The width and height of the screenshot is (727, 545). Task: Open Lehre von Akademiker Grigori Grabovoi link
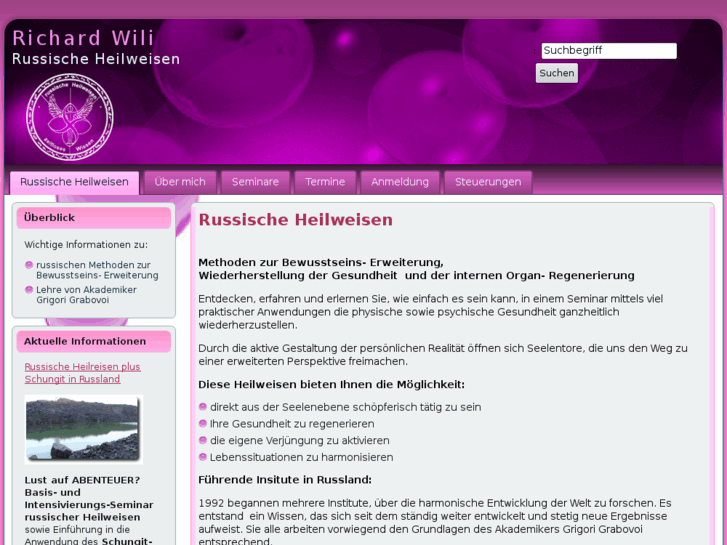coord(86,295)
